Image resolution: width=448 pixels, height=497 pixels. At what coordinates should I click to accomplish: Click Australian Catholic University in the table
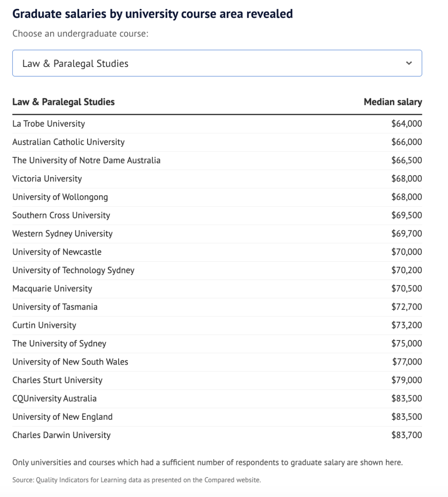(x=68, y=142)
